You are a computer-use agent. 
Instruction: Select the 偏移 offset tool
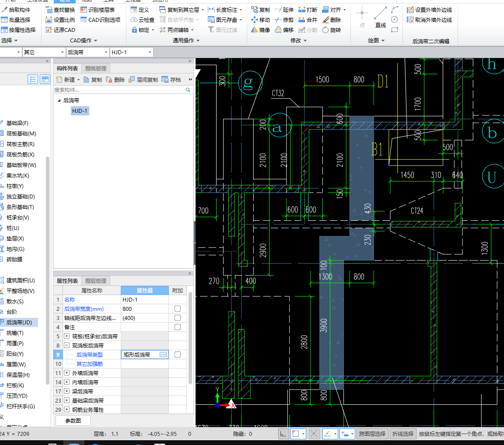point(284,30)
